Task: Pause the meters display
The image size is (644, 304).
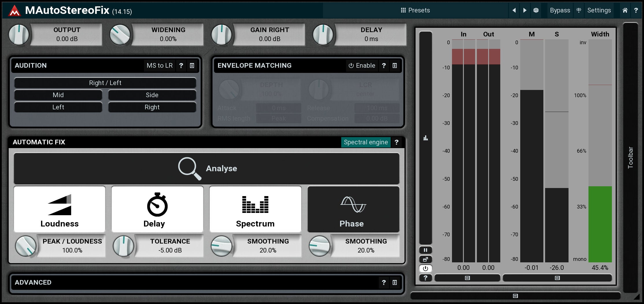Action: [x=425, y=250]
